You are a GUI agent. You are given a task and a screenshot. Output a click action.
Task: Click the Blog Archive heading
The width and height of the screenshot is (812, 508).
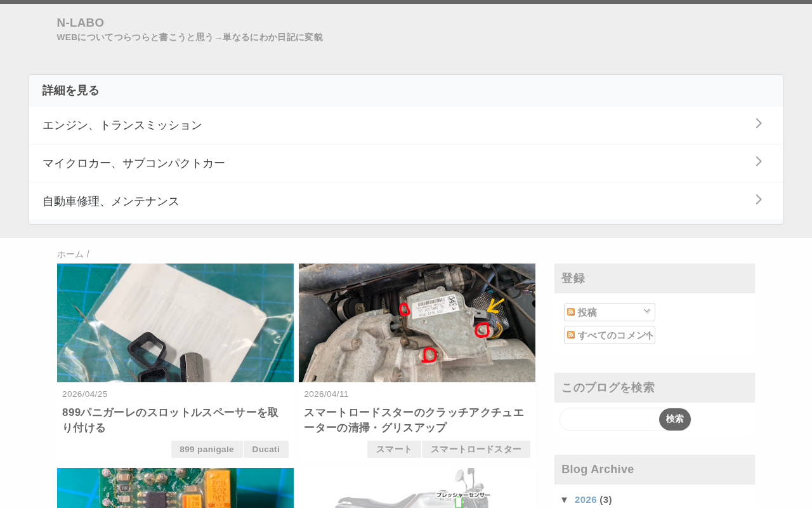pos(598,469)
